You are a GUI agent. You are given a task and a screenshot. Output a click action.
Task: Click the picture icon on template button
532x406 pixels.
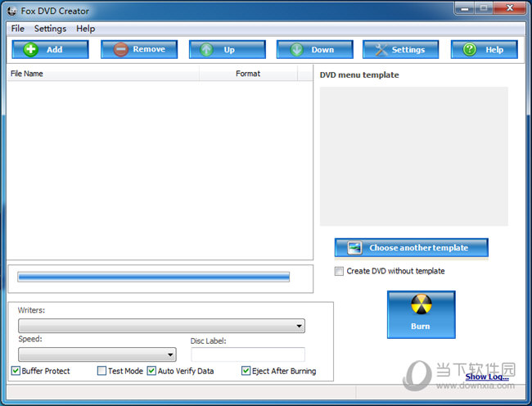pyautogui.click(x=355, y=248)
